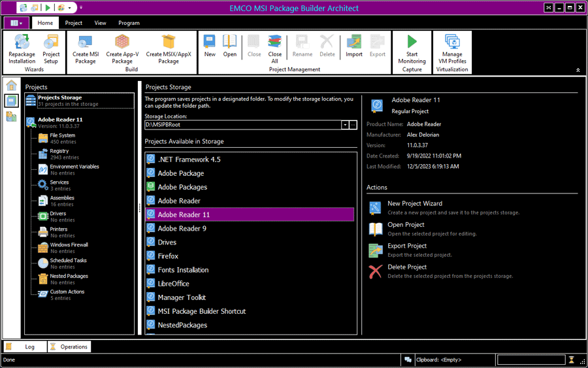Click the chat icon in status bar
The width and height of the screenshot is (588, 368).
click(x=408, y=360)
